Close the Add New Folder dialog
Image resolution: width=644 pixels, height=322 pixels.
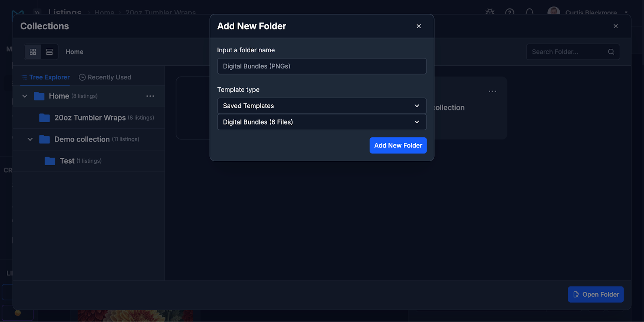419,26
